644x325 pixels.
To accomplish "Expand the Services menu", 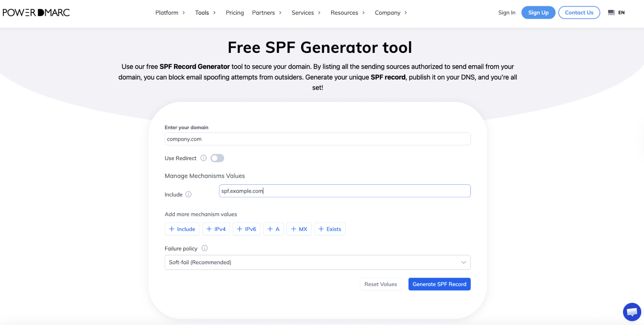I will (x=306, y=13).
